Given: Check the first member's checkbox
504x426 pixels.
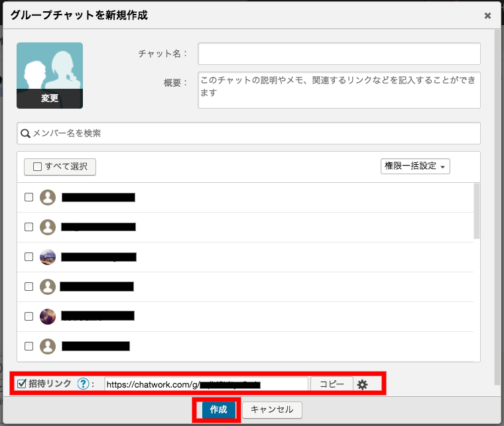Looking at the screenshot, I should [29, 197].
